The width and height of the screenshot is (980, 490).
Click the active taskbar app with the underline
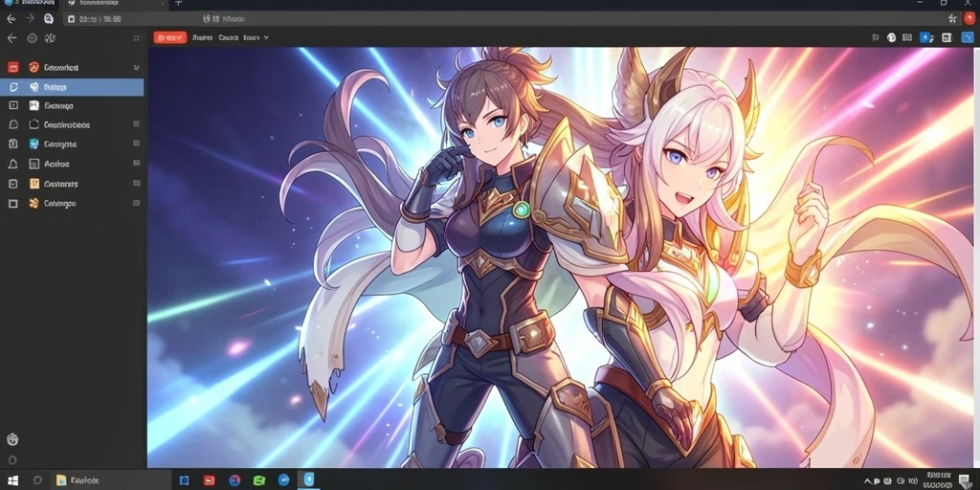coord(308,480)
